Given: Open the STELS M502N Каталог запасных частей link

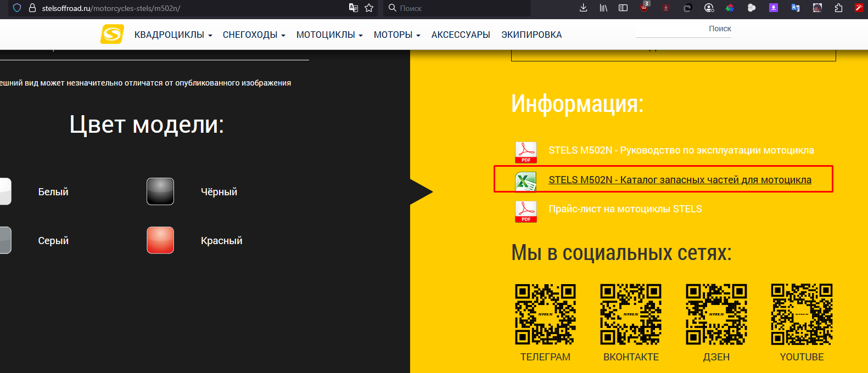Looking at the screenshot, I should pyautogui.click(x=680, y=180).
